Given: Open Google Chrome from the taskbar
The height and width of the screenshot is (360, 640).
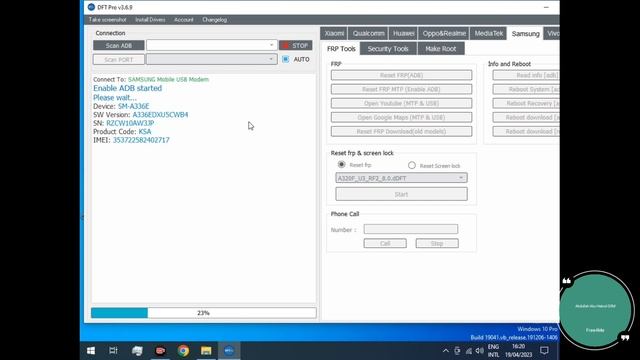Looking at the screenshot, I should click(183, 351).
